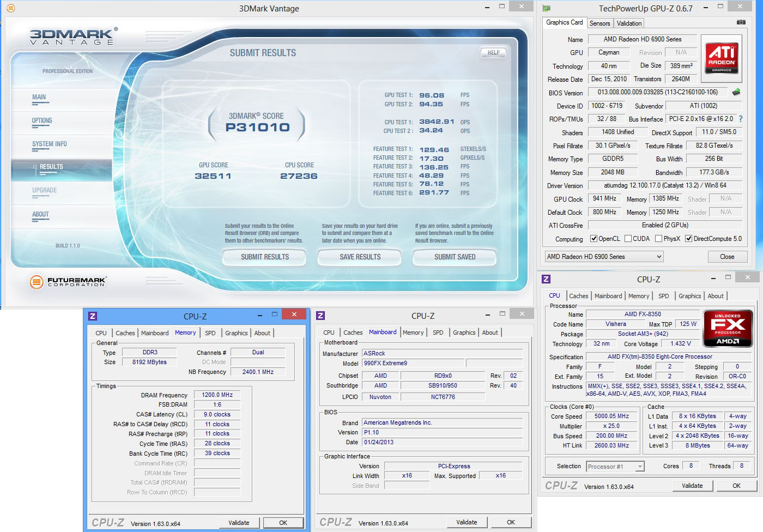
Task: Toggle the DirectCompute 5.0 checkbox
Action: pos(689,239)
